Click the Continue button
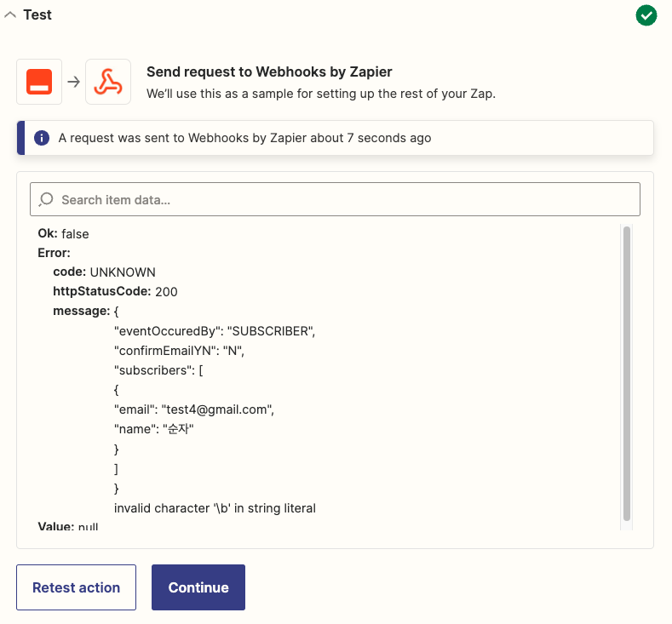672x624 pixels. click(x=198, y=587)
